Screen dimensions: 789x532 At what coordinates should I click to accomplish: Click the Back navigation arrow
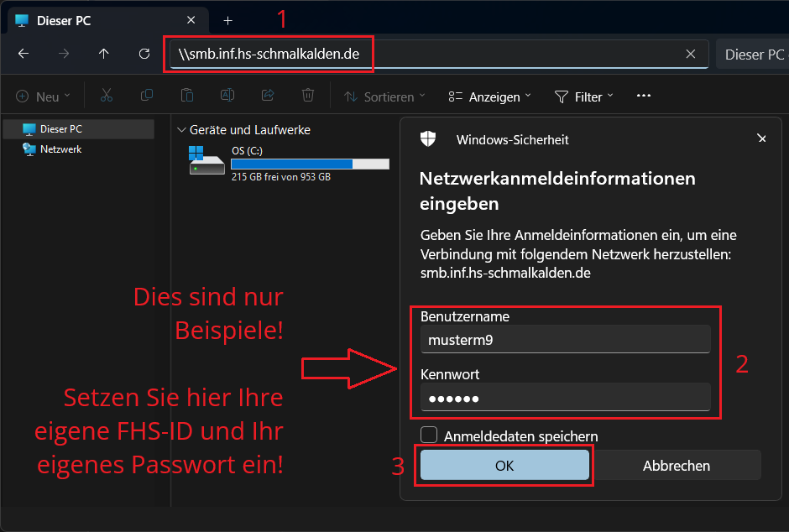tap(24, 54)
